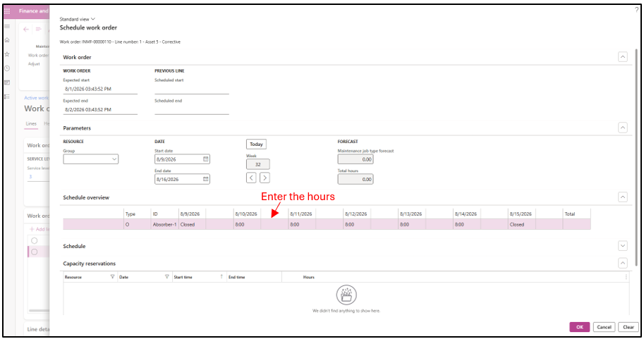Click the empty hours cell under 8/10/2026
This screenshot has width=644, height=339.
coord(274,225)
